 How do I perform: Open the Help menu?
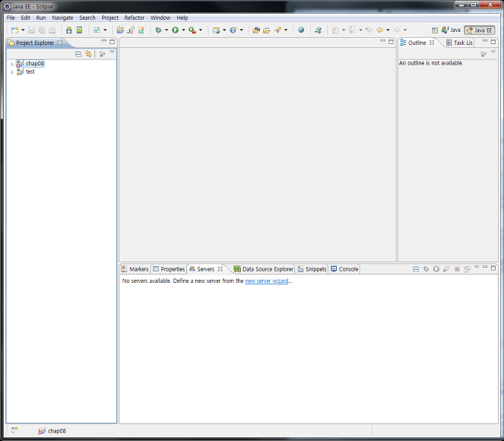[x=182, y=17]
